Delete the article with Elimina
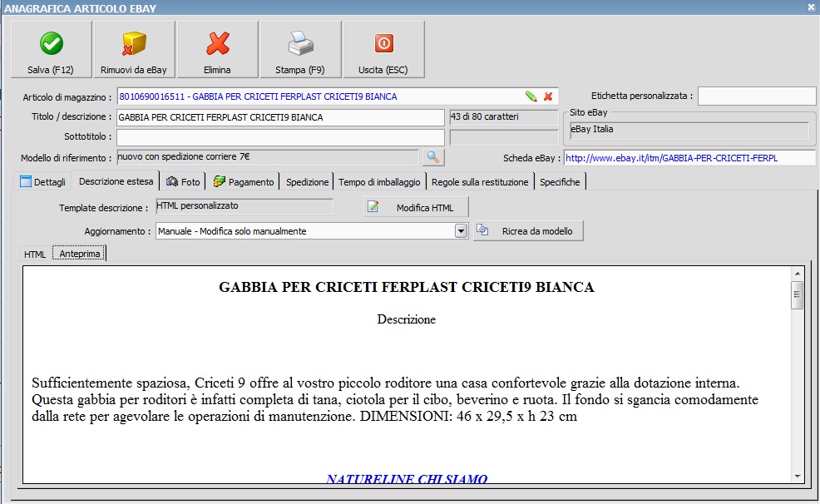Viewport: 820px width, 504px height. 218,50
